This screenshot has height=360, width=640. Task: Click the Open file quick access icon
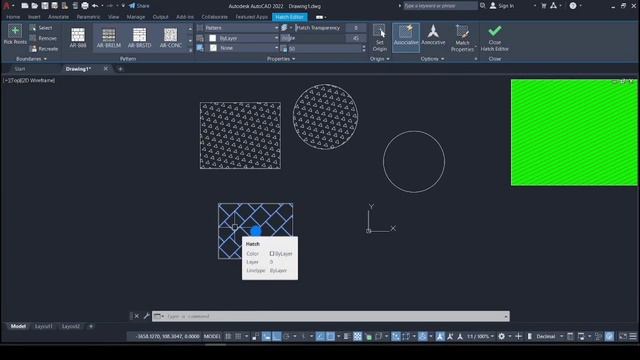coord(35,6)
